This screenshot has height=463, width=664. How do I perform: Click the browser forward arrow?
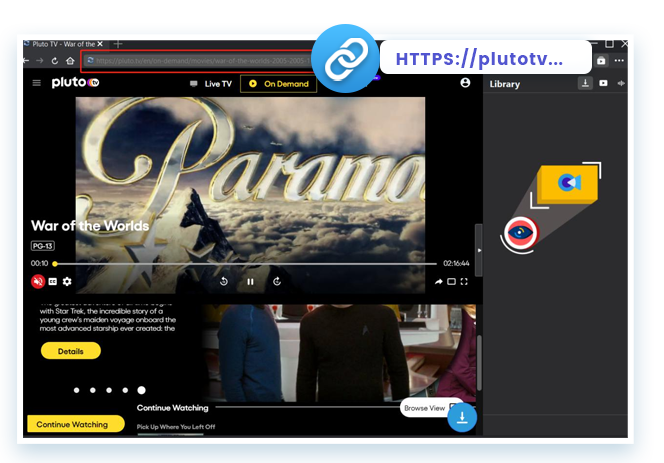coord(39,61)
